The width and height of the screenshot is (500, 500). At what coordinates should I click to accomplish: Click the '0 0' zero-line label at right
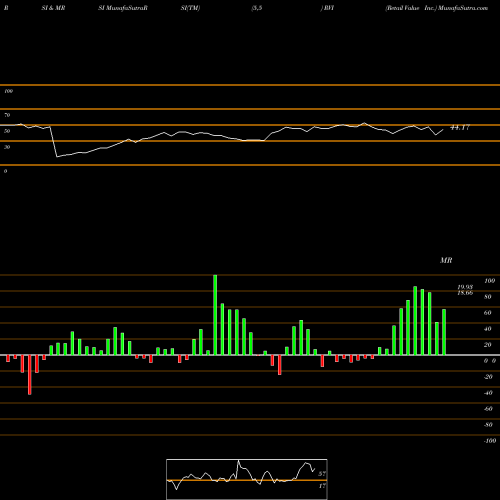(490, 361)
